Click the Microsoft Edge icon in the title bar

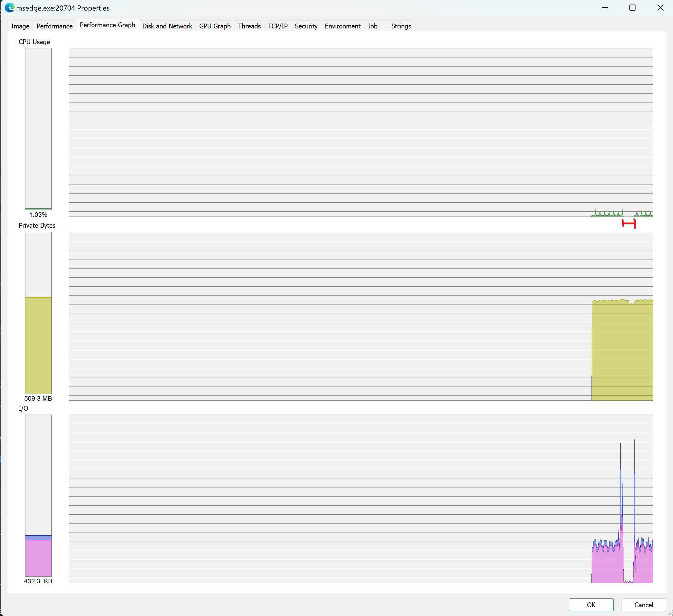[x=9, y=8]
